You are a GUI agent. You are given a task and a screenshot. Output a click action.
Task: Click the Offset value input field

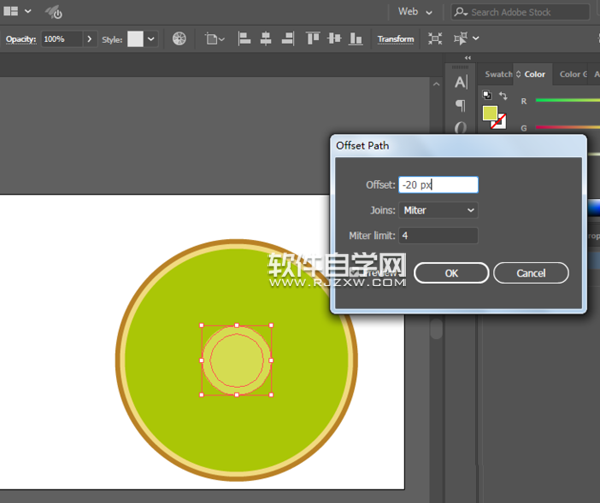pos(438,185)
